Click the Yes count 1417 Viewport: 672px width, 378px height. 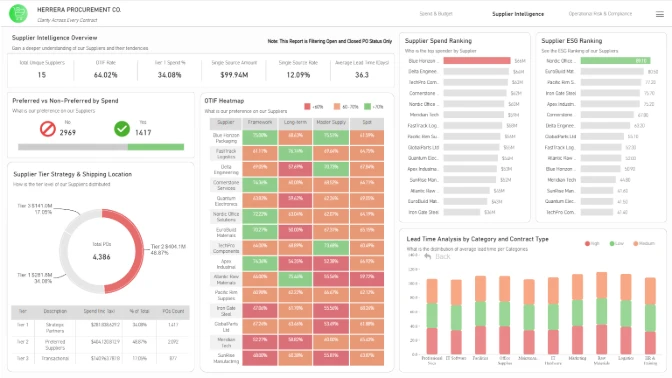[143, 133]
